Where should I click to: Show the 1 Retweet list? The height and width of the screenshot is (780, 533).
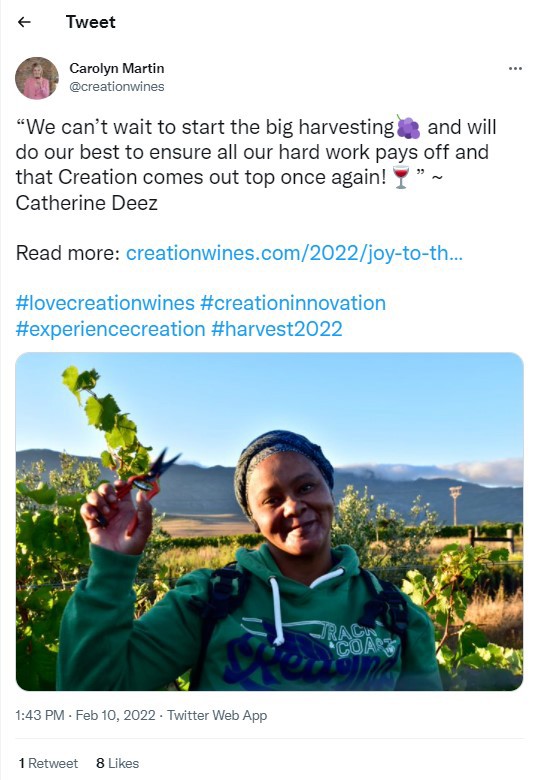(x=48, y=763)
